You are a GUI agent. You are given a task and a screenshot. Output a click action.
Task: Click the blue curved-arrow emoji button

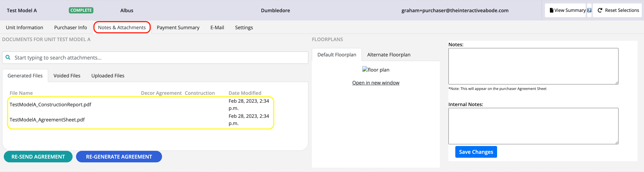589,10
